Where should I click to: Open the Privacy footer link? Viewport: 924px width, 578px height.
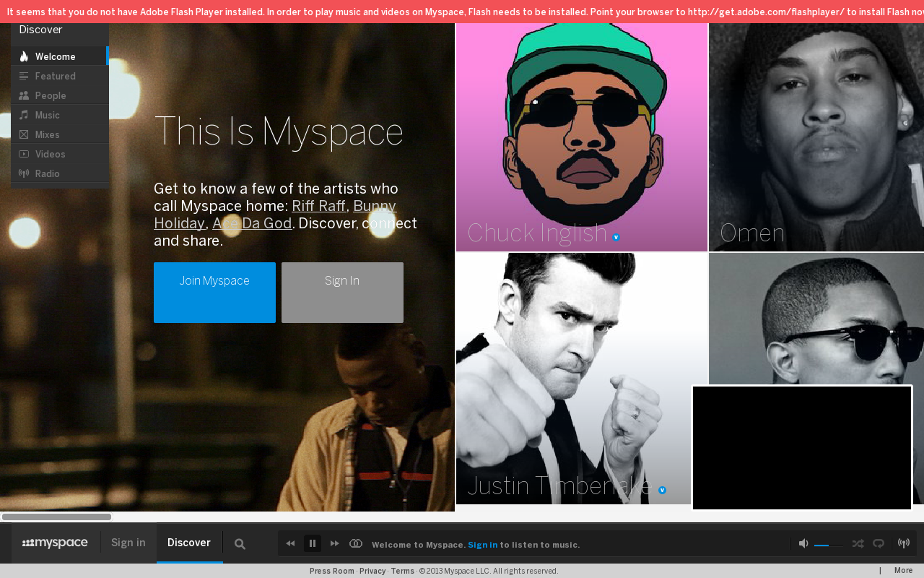(x=372, y=571)
